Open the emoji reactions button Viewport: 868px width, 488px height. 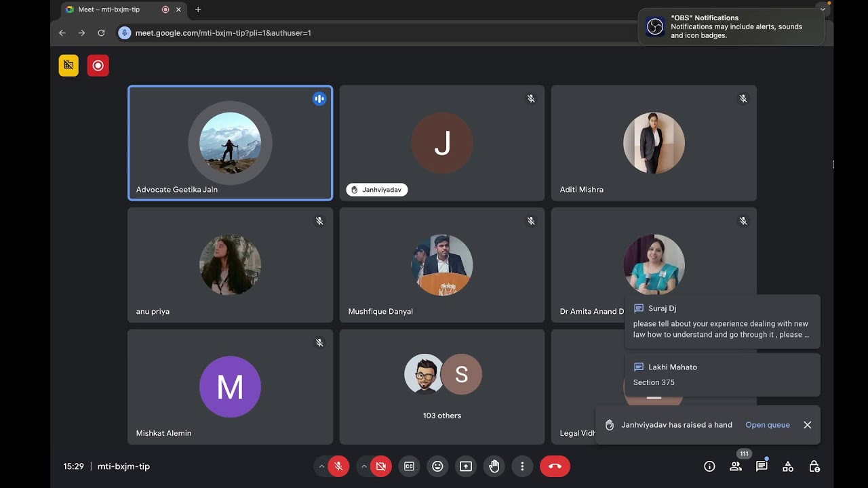[437, 466]
